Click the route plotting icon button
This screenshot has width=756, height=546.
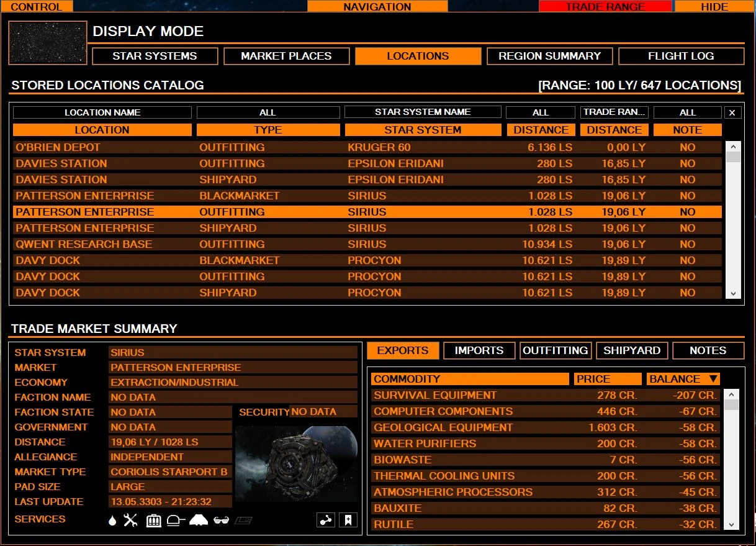tap(326, 521)
